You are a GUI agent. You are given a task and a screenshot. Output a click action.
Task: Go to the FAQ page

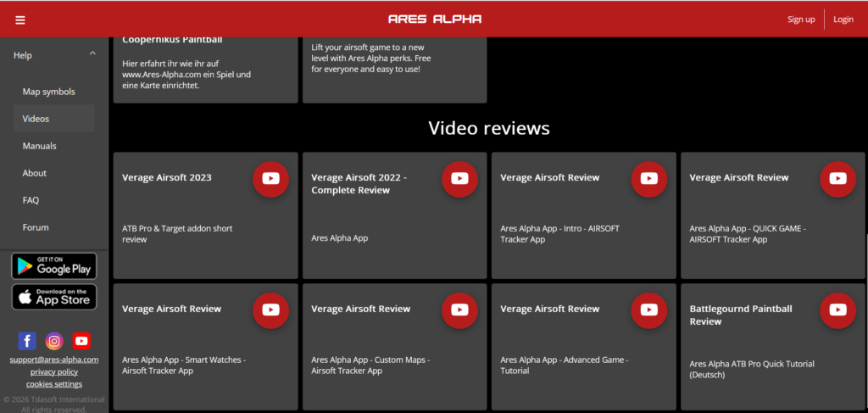tap(31, 200)
